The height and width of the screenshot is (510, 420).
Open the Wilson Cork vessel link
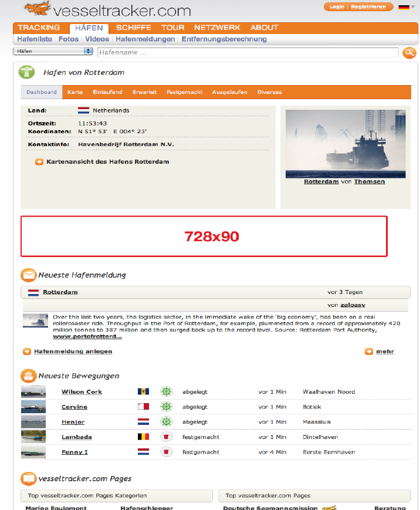click(82, 392)
